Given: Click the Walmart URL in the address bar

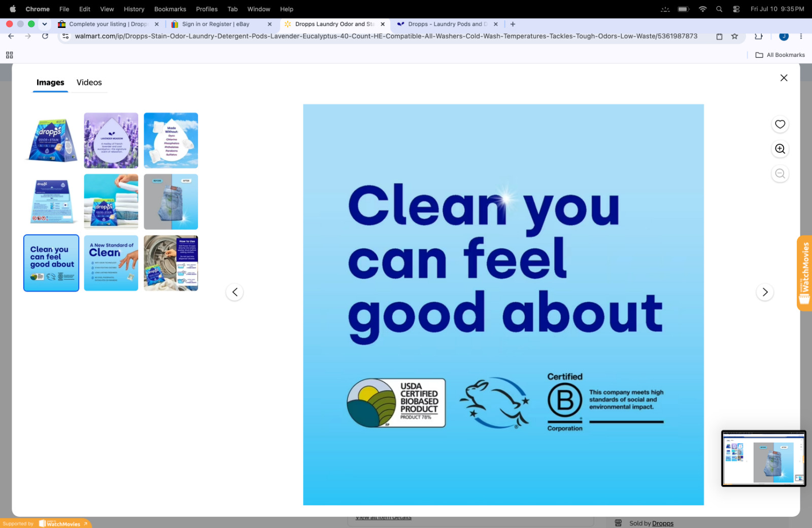Looking at the screenshot, I should coord(386,36).
